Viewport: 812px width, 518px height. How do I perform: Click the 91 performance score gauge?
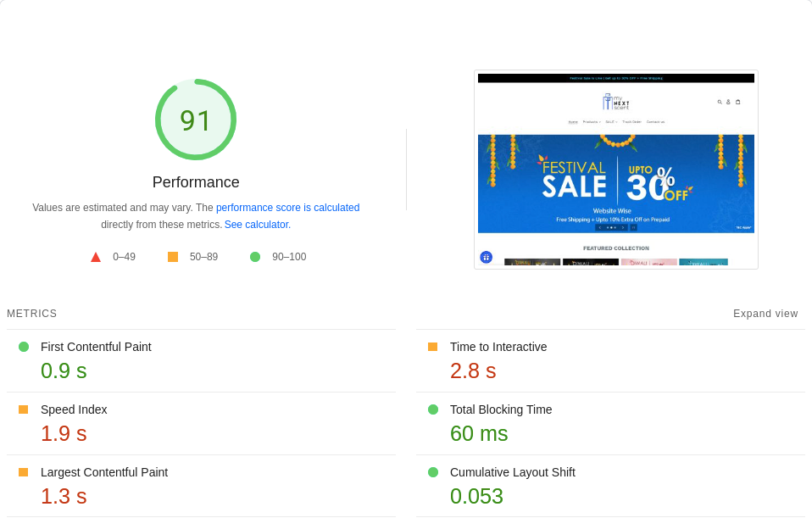pyautogui.click(x=196, y=120)
